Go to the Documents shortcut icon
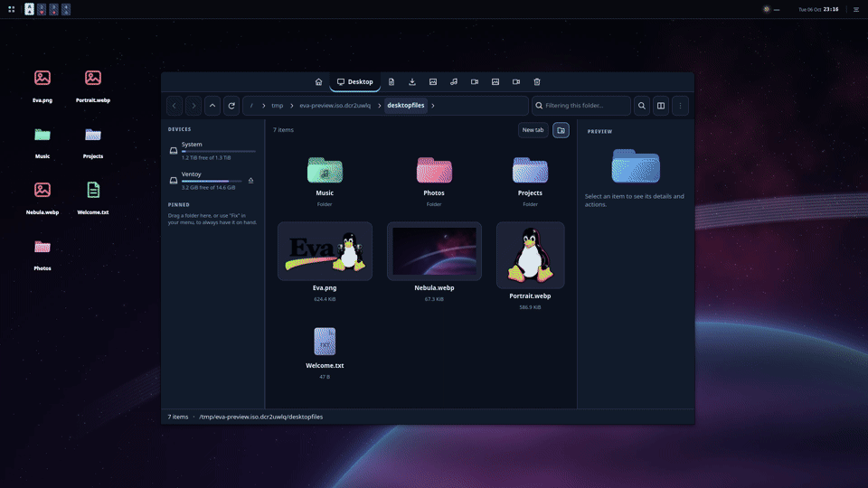 tap(392, 82)
